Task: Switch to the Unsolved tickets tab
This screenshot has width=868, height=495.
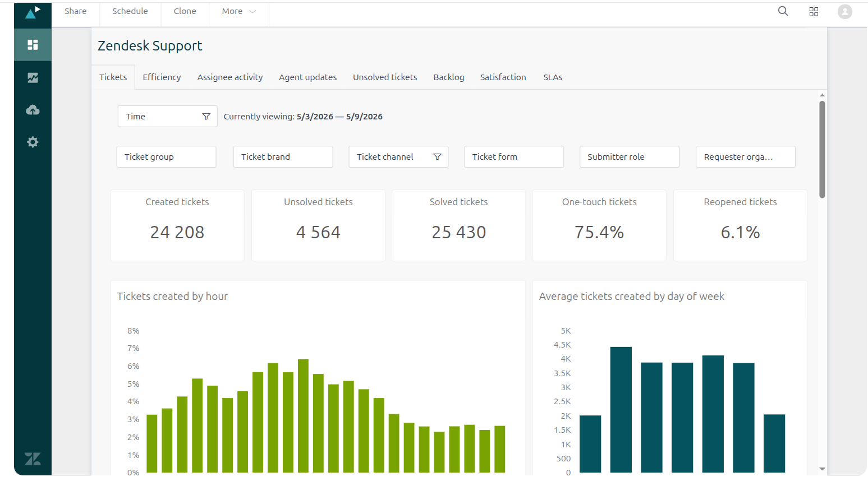Action: [385, 77]
